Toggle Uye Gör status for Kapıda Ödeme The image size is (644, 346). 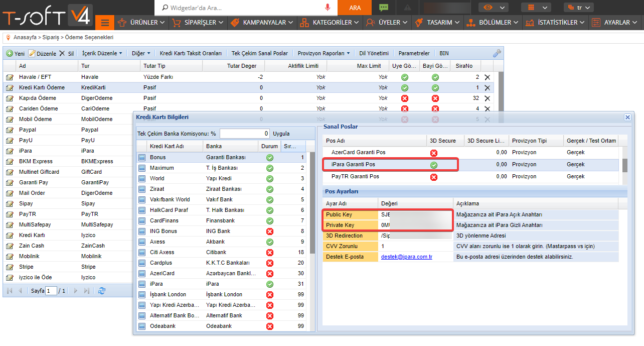[405, 98]
